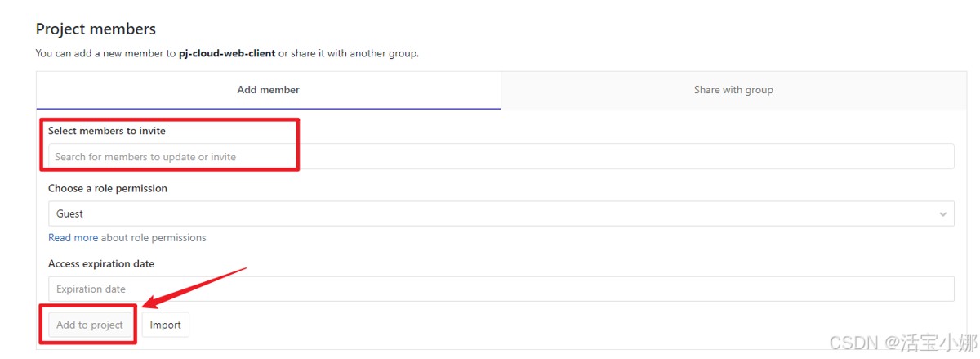The image size is (980, 359).
Task: Click the pj-cloud-web-client project name
Action: coord(227,54)
